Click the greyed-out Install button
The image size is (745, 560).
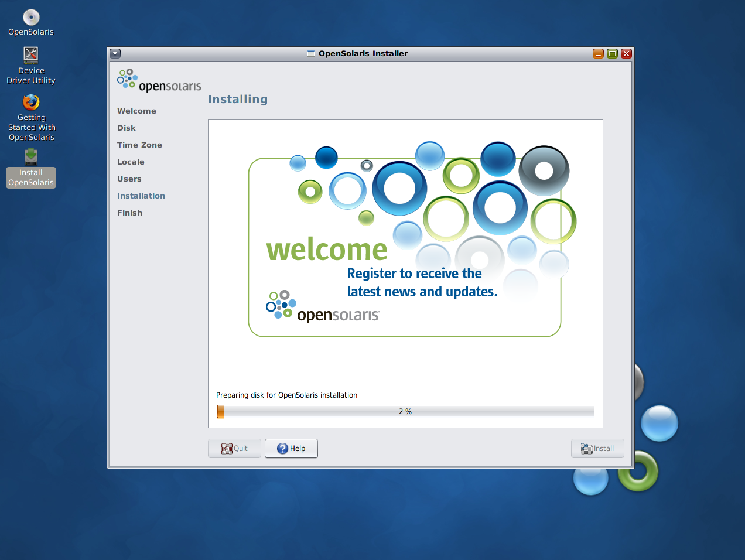coord(597,448)
